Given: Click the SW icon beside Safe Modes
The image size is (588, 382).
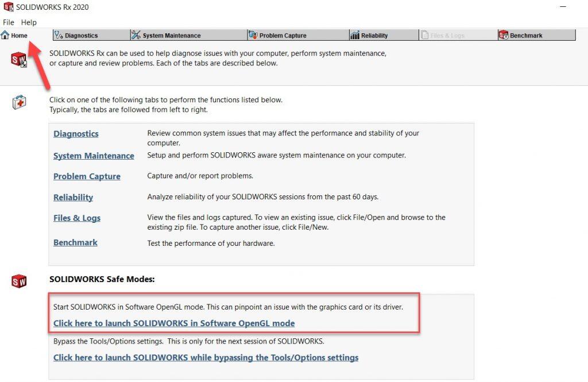Looking at the screenshot, I should [x=19, y=281].
